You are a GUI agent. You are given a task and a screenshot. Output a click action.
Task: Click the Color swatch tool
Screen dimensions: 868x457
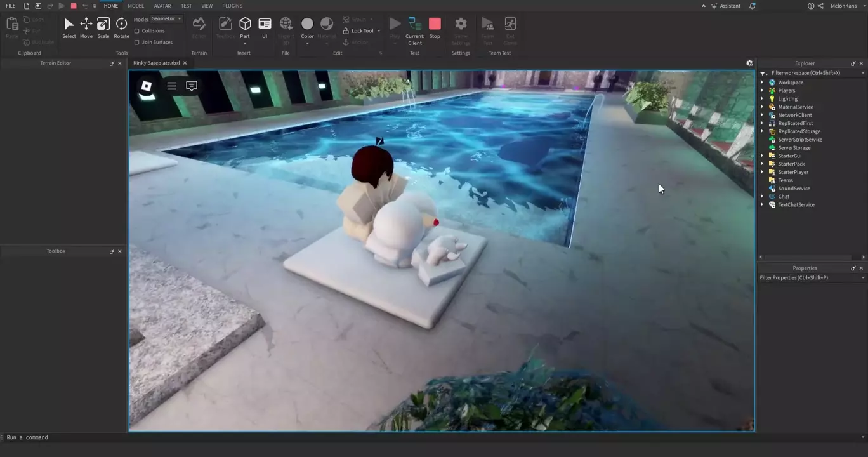pos(307,25)
